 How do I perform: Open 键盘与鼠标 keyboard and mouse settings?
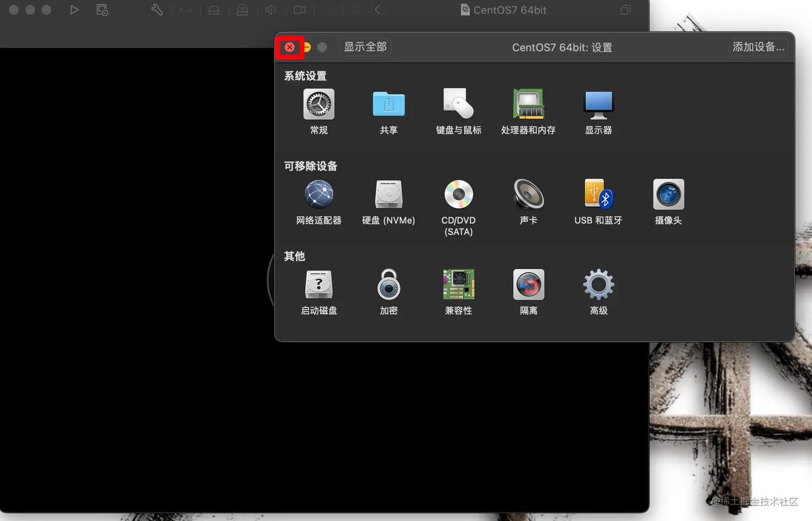(x=459, y=104)
